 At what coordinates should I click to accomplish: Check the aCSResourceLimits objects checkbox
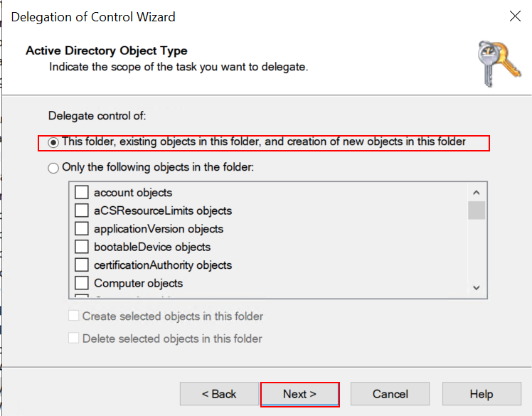coord(82,210)
